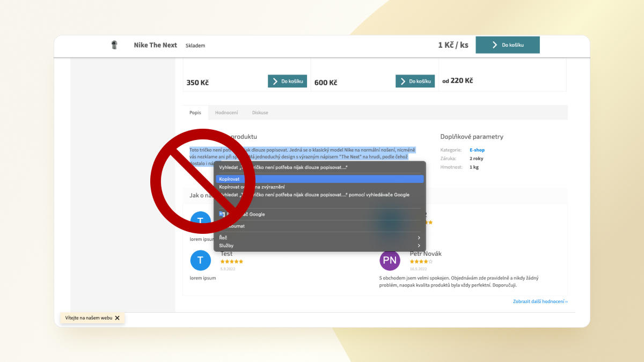Choose the Prozkoumat context menu entry
644x362 pixels.
point(320,226)
